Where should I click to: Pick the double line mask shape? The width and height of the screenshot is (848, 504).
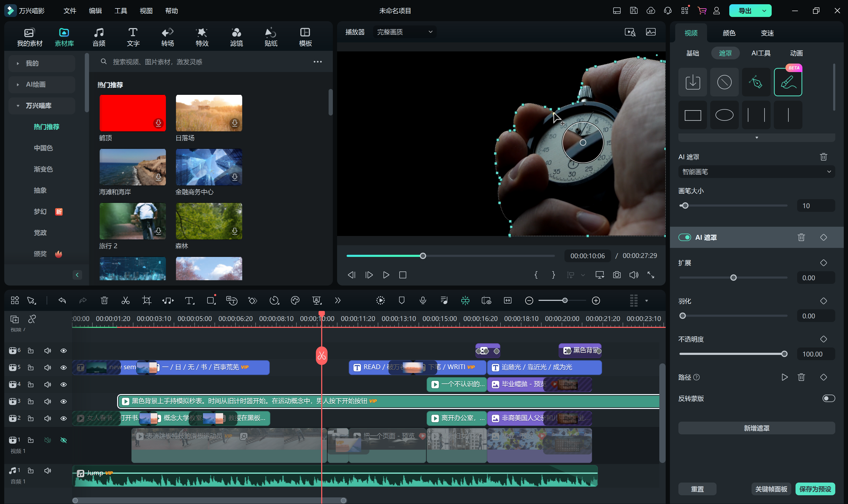[x=756, y=115]
